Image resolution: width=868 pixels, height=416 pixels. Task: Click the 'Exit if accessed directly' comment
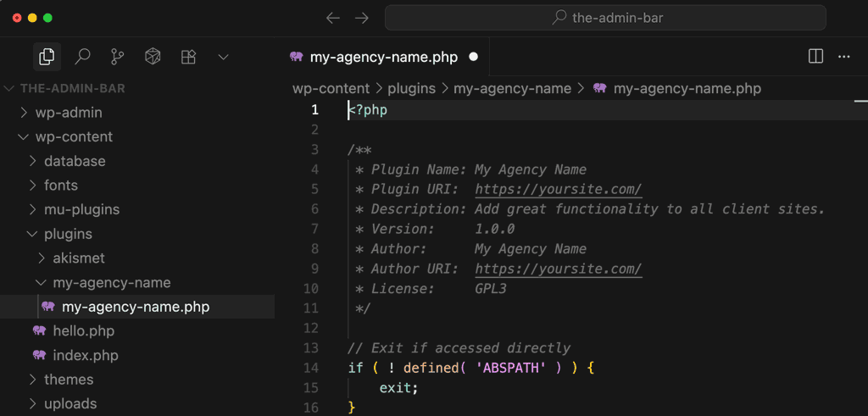(x=459, y=348)
